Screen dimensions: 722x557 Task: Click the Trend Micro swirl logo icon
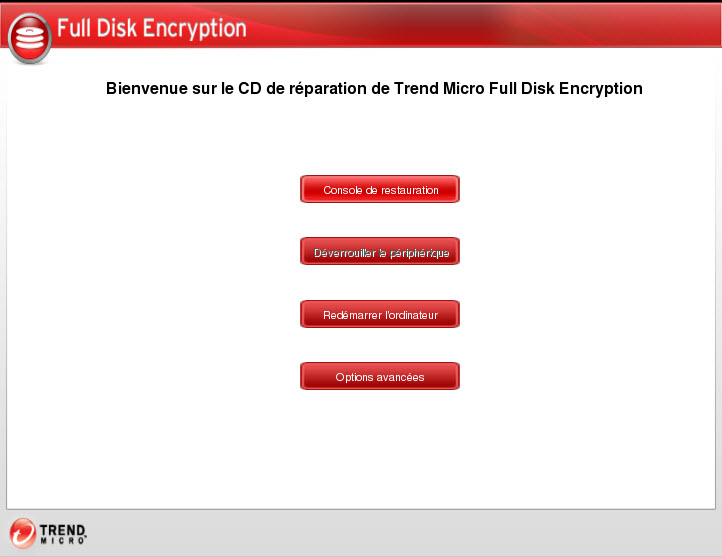click(x=22, y=532)
